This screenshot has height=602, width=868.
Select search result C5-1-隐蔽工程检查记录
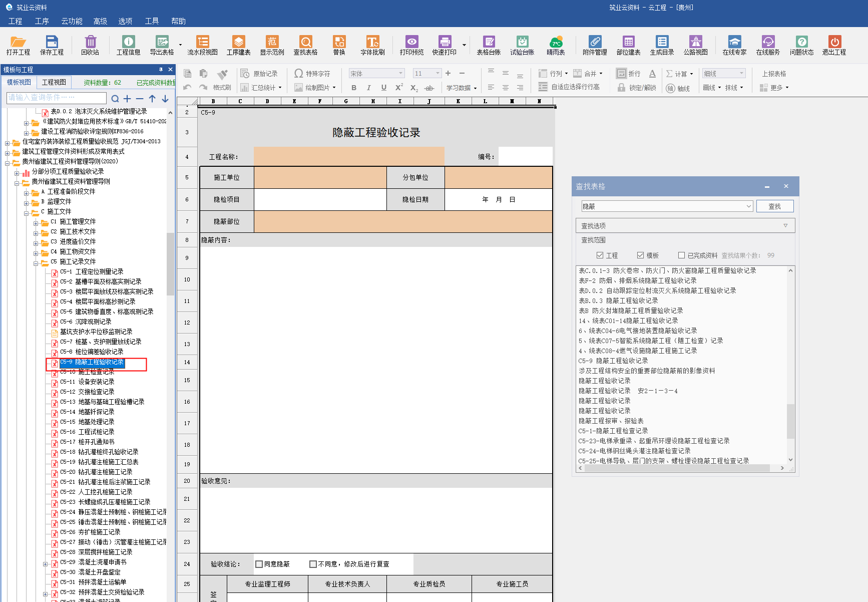(x=613, y=431)
